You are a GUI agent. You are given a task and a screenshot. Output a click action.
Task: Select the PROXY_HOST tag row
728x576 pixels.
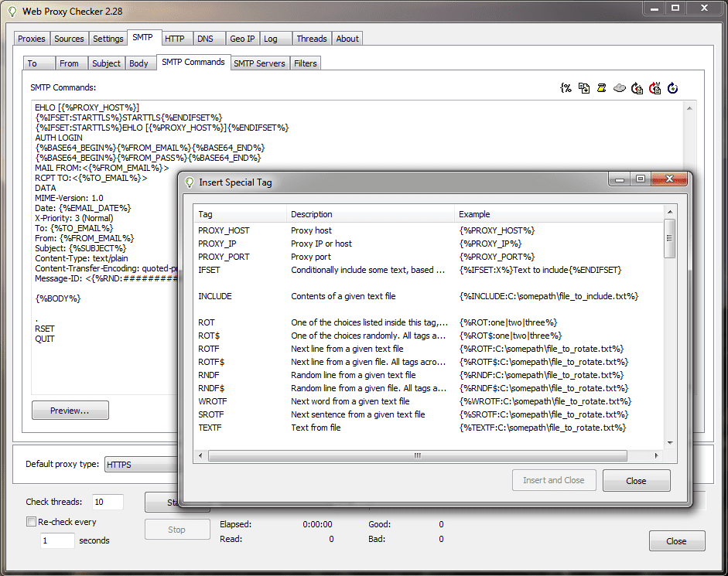429,230
